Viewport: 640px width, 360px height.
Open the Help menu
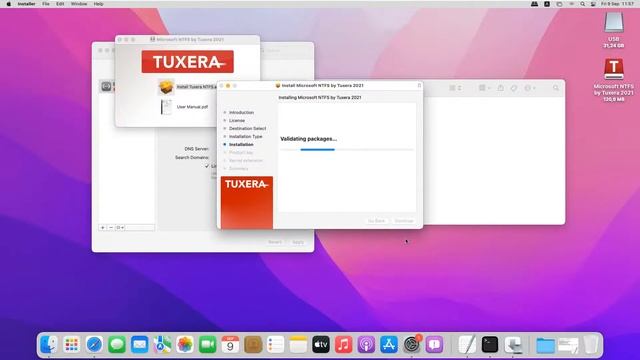(98, 4)
